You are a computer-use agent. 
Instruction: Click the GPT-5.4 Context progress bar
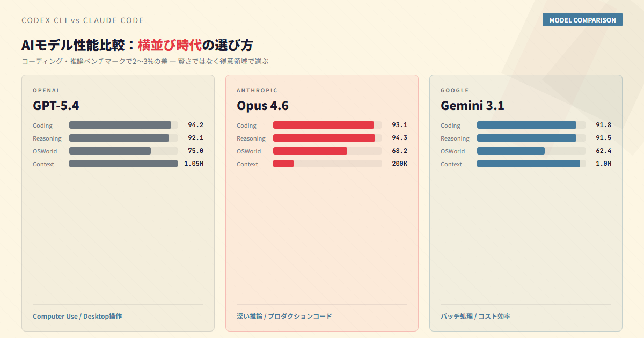pos(123,164)
